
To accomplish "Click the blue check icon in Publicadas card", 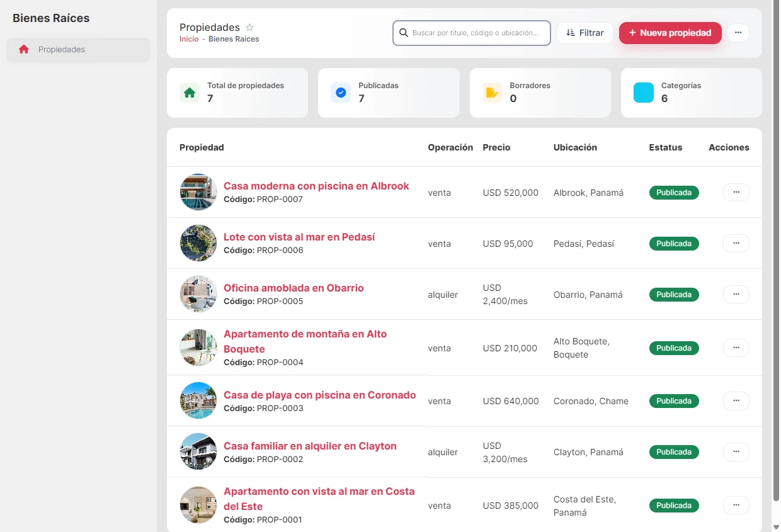I will 341,93.
